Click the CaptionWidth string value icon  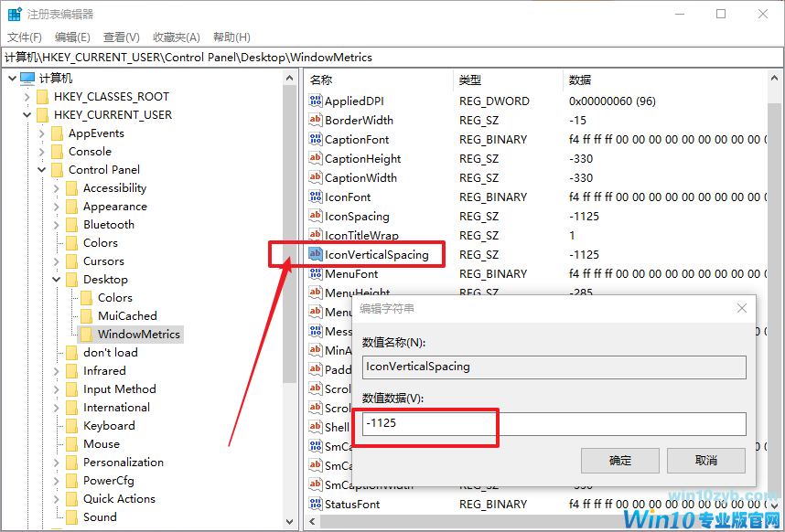coord(315,177)
